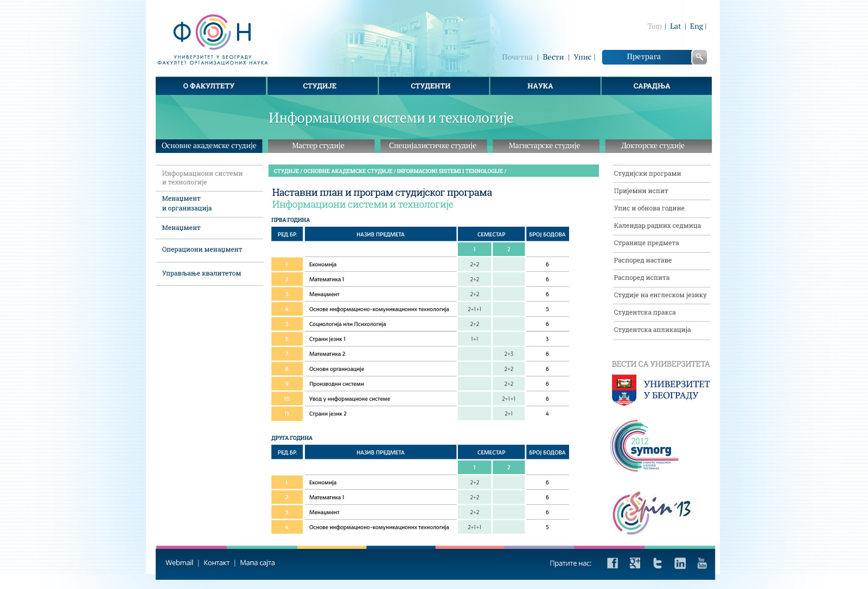Open the О ФАКУЛТЕТУ main menu
The width and height of the screenshot is (868, 589).
pyautogui.click(x=209, y=86)
